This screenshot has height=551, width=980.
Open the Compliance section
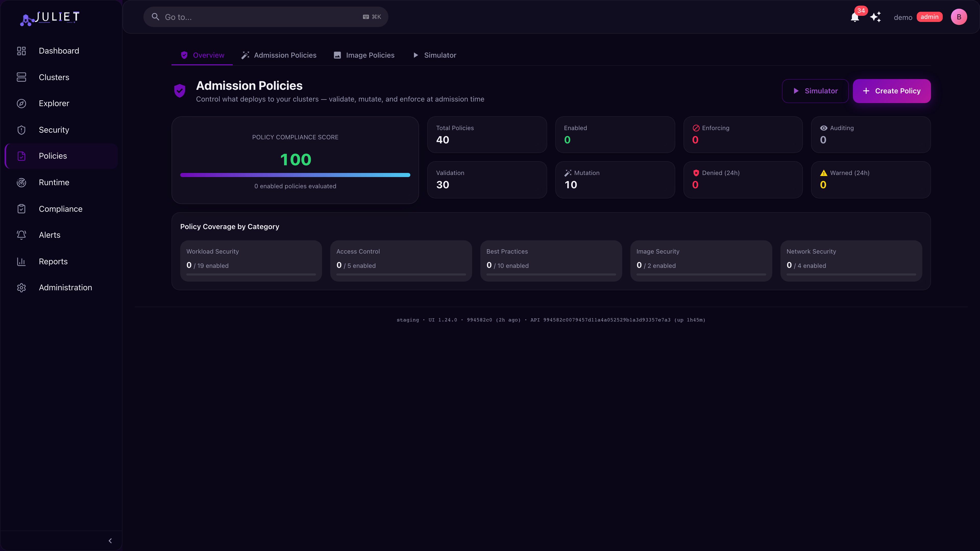click(60, 208)
